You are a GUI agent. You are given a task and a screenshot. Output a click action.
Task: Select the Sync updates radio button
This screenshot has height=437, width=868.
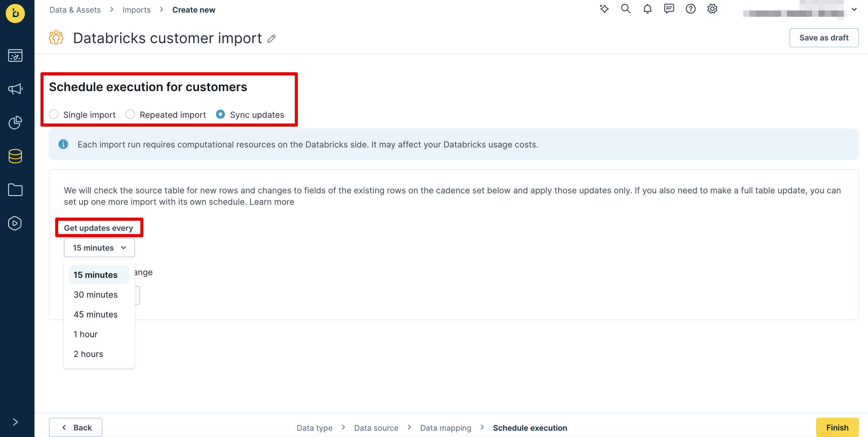(x=220, y=114)
